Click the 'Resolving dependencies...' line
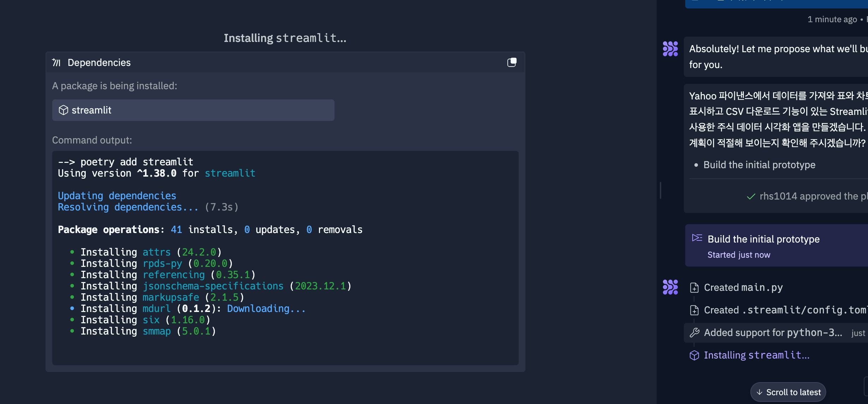Screen dimensions: 868x404 coord(148,207)
